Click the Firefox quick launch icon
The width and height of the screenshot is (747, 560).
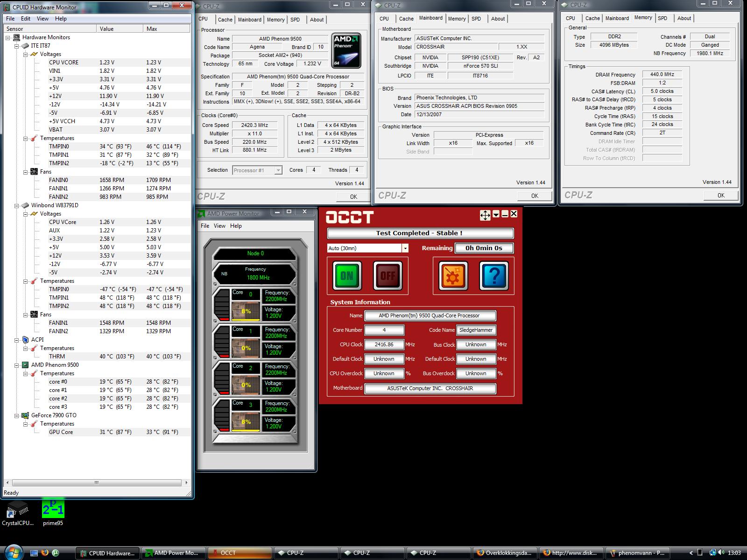click(45, 553)
